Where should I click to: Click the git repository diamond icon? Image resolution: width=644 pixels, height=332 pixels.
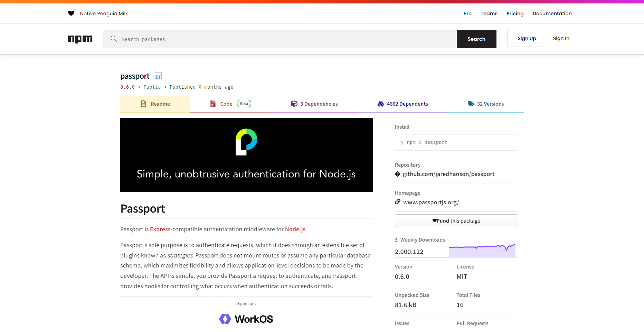(x=398, y=174)
